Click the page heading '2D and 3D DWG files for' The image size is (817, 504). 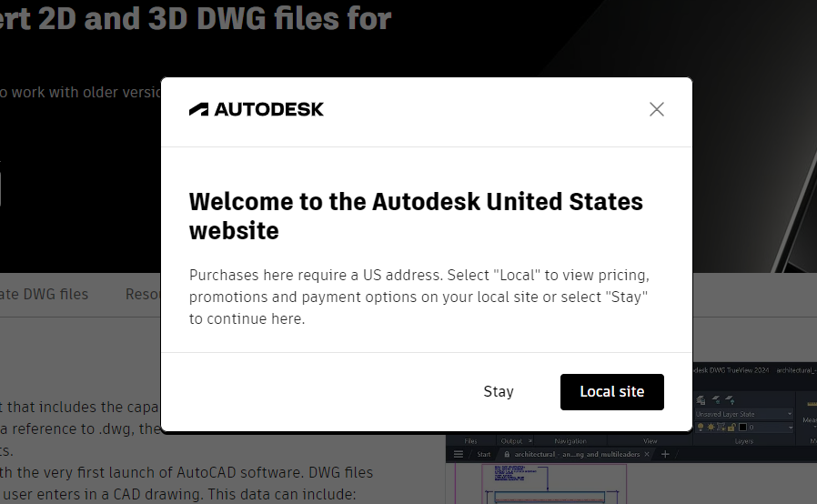pyautogui.click(x=215, y=19)
